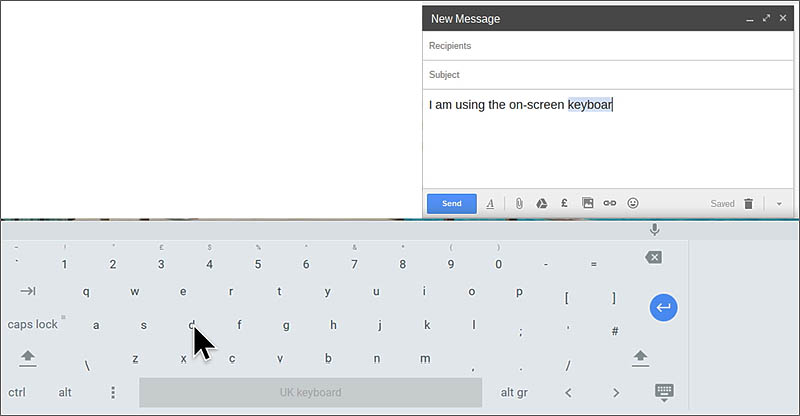Image resolution: width=800 pixels, height=416 pixels.
Task: Tap the tab key on keyboard
Action: tap(28, 291)
